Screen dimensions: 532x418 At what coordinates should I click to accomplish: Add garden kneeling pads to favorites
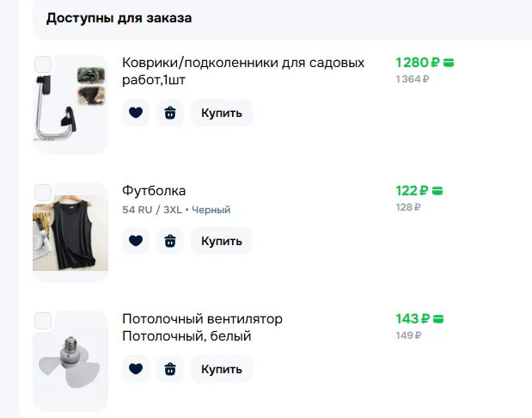(136, 113)
